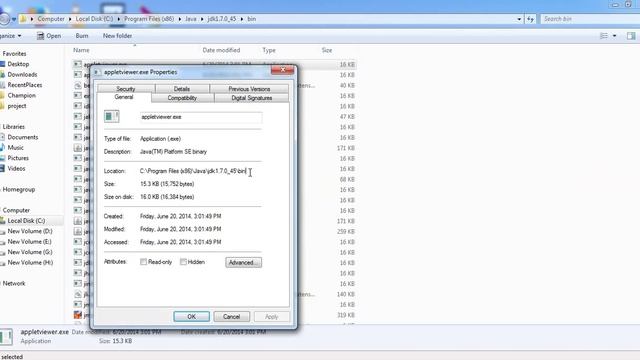The height and width of the screenshot is (360, 640).
Task: Open RecentPlaces in Favorites
Action: click(24, 85)
